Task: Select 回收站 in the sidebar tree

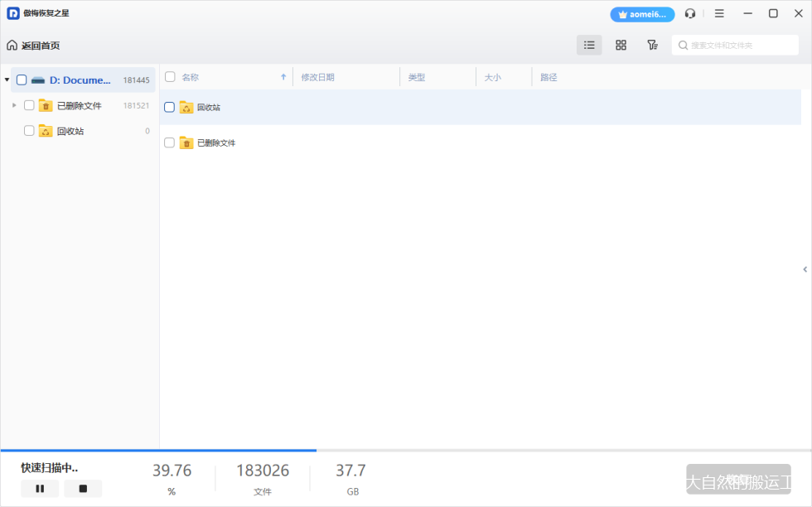Action: [x=70, y=131]
